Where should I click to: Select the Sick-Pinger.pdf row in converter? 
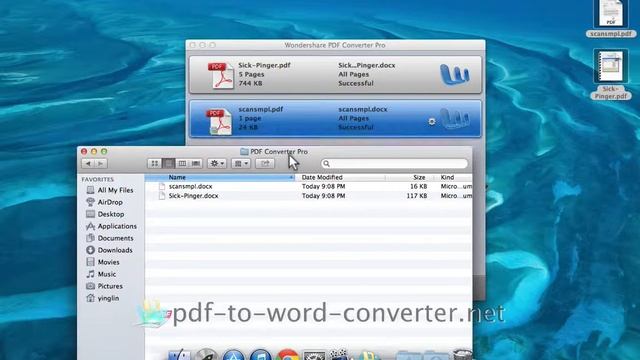335,74
